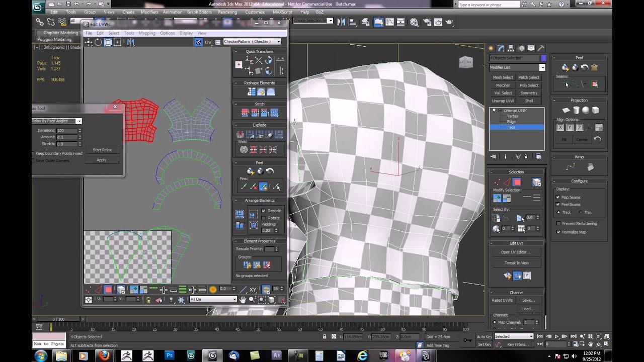Screen dimensions: 644x362
Task: Click the Tweak In View button
Action: point(517,263)
